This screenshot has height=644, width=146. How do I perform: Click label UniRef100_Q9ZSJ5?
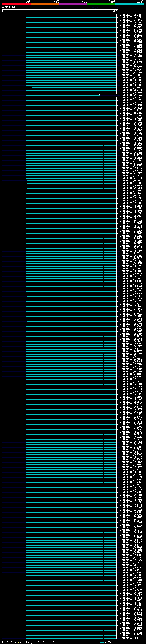131,402
